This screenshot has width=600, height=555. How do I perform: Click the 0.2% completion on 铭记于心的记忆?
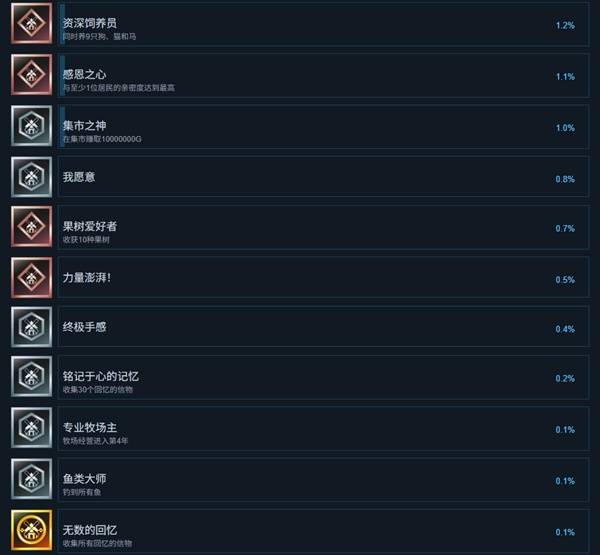565,379
